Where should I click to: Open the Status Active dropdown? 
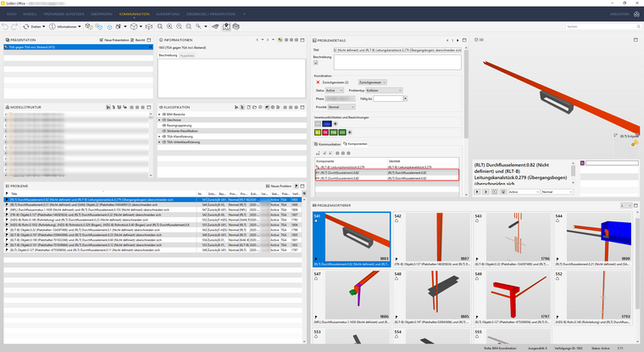[x=335, y=91]
